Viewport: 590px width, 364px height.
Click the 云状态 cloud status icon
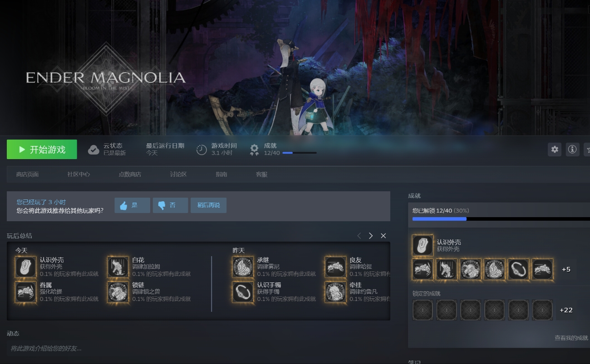[93, 150]
